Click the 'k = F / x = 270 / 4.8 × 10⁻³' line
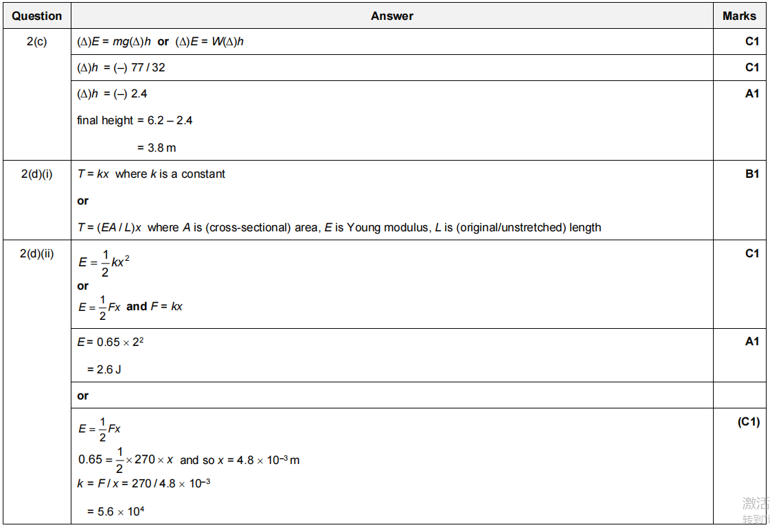 coord(144,483)
